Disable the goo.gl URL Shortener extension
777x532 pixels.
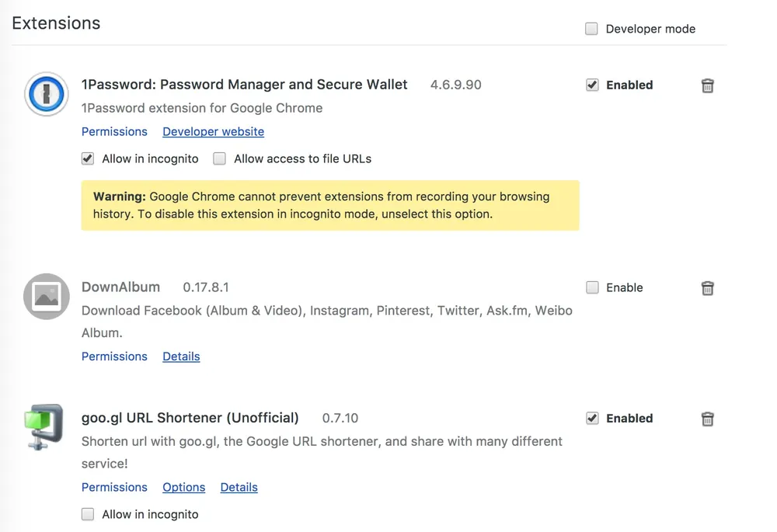592,418
